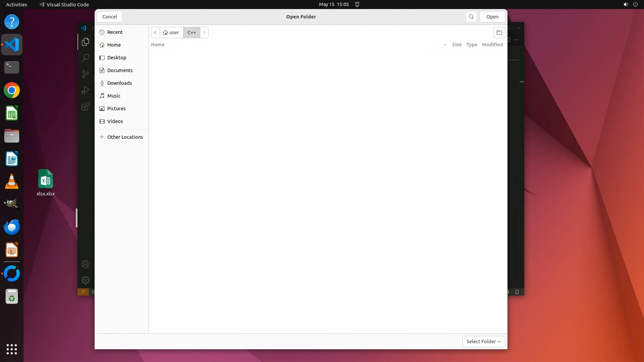Screen dimensions: 644x362
Task: Go to the user home path segment
Action: (x=171, y=33)
